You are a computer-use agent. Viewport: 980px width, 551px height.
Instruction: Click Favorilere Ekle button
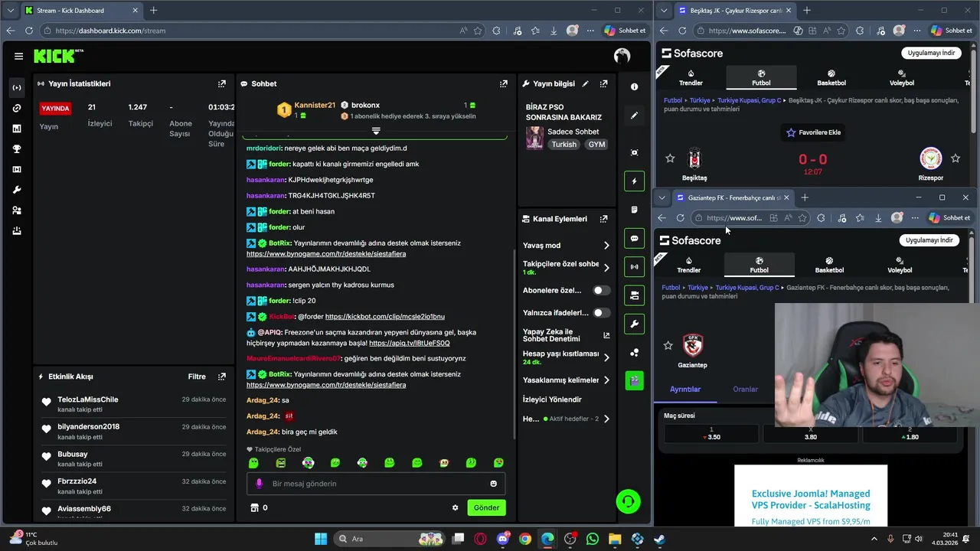pos(813,132)
